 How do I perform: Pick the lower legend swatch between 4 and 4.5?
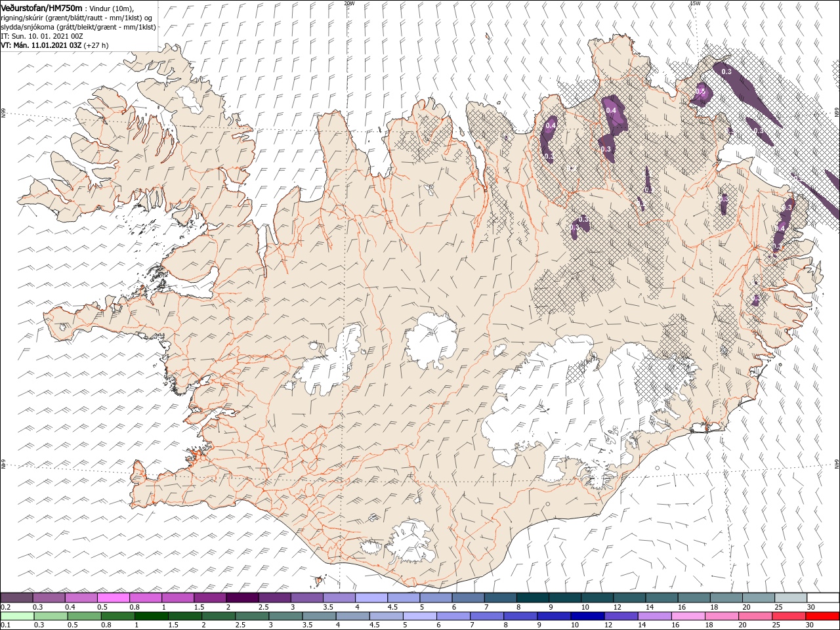coord(352,616)
